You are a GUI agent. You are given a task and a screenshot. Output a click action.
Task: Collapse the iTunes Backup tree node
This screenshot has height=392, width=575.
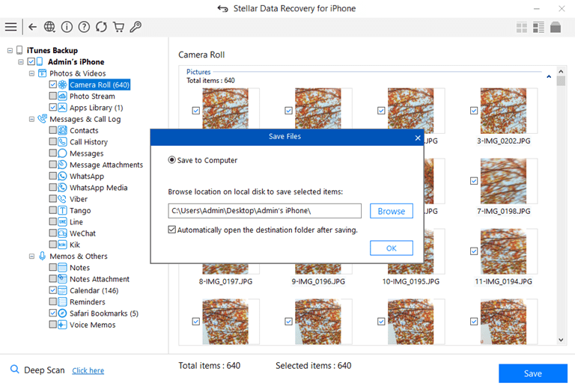pyautogui.click(x=10, y=51)
